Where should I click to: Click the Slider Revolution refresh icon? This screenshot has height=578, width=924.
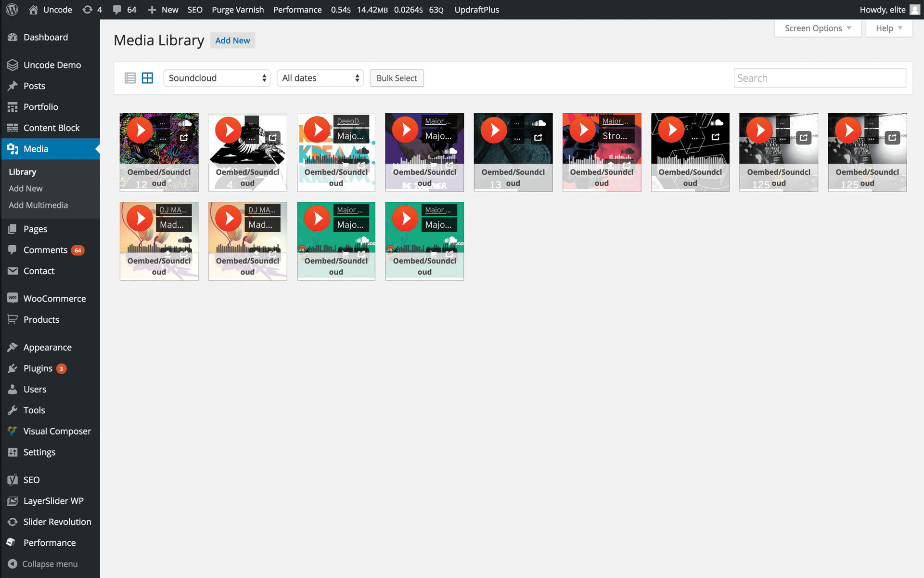[13, 522]
